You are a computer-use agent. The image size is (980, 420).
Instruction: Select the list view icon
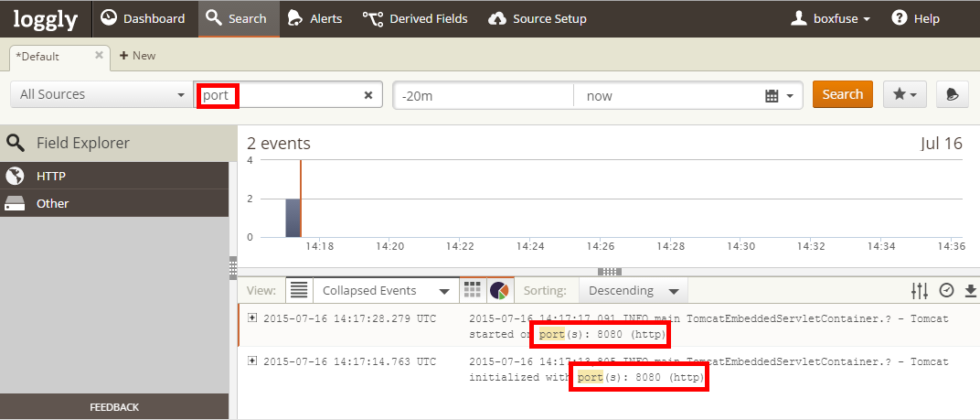click(299, 290)
